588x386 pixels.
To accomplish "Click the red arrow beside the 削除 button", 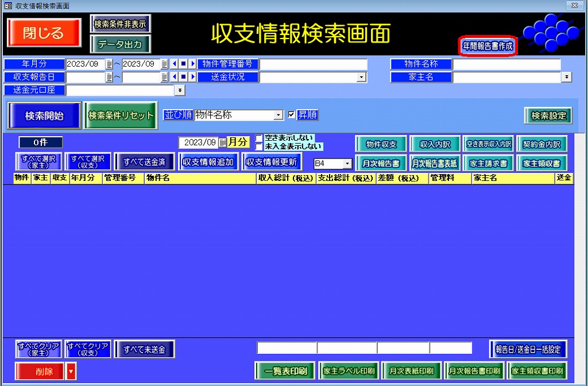I will (x=71, y=372).
